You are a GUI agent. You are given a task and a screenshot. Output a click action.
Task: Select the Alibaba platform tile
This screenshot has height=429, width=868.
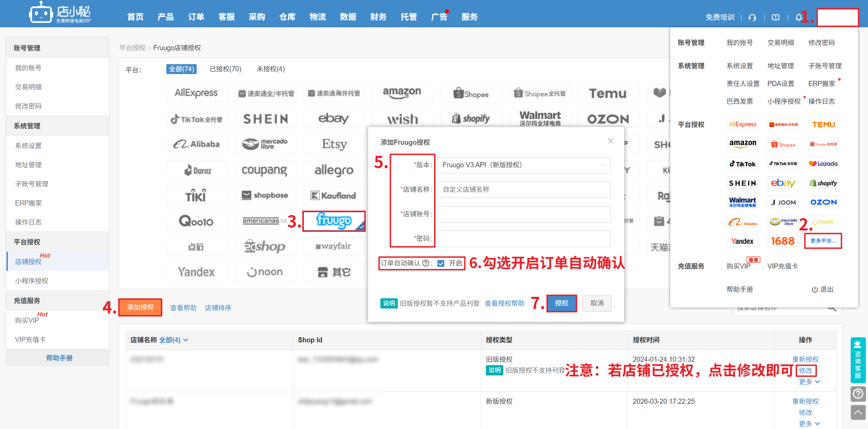pos(197,144)
